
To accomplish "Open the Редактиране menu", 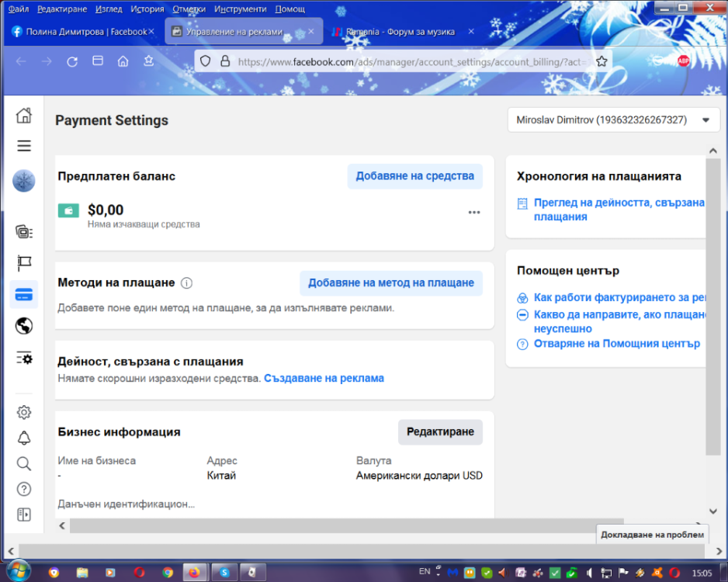I will click(x=62, y=9).
